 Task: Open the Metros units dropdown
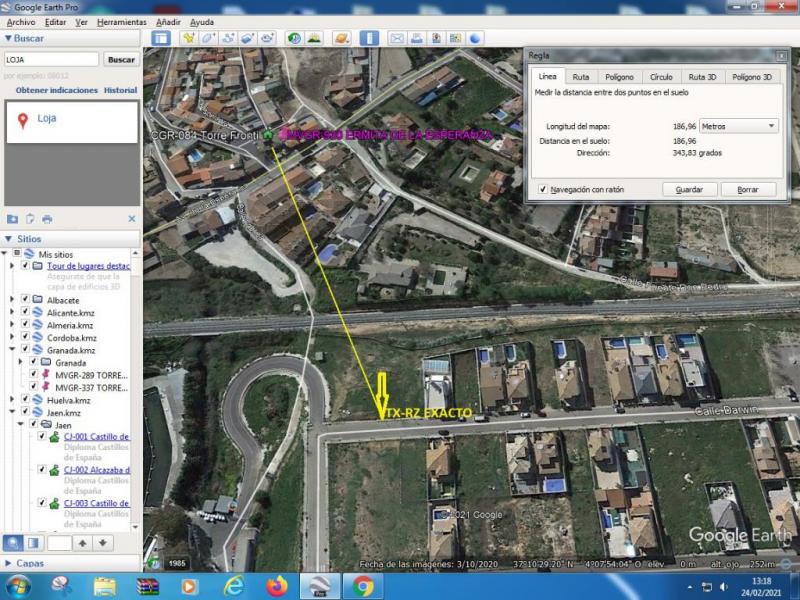coord(738,126)
